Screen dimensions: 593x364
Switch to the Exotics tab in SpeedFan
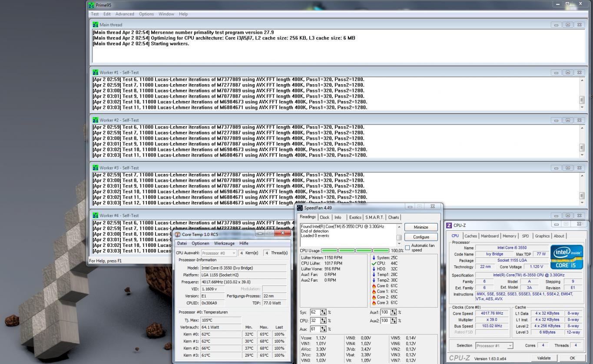click(355, 217)
